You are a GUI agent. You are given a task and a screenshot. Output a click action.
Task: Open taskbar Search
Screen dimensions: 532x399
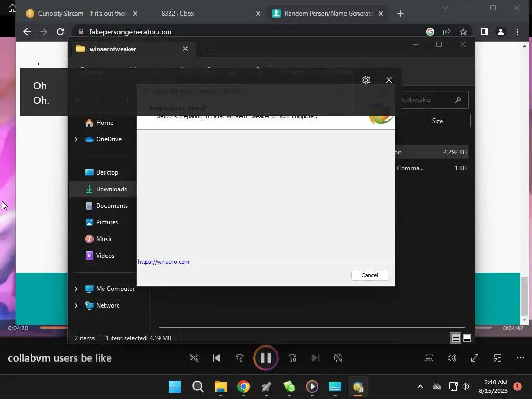pyautogui.click(x=198, y=387)
